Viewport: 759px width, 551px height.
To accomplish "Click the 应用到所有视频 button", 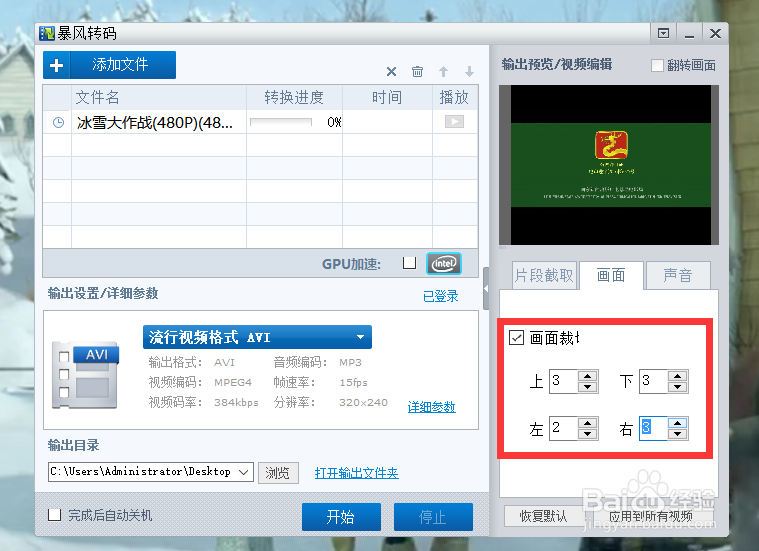I will click(x=651, y=517).
